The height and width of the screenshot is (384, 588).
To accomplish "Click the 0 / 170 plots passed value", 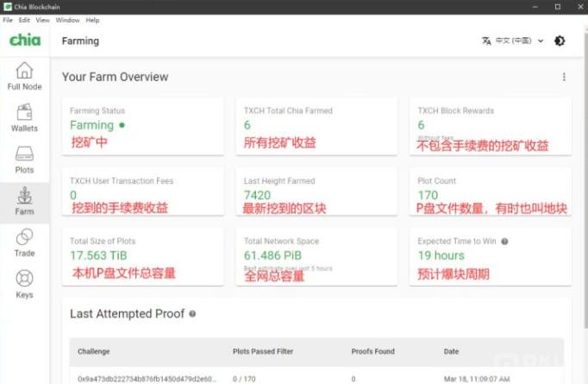I will (x=244, y=379).
